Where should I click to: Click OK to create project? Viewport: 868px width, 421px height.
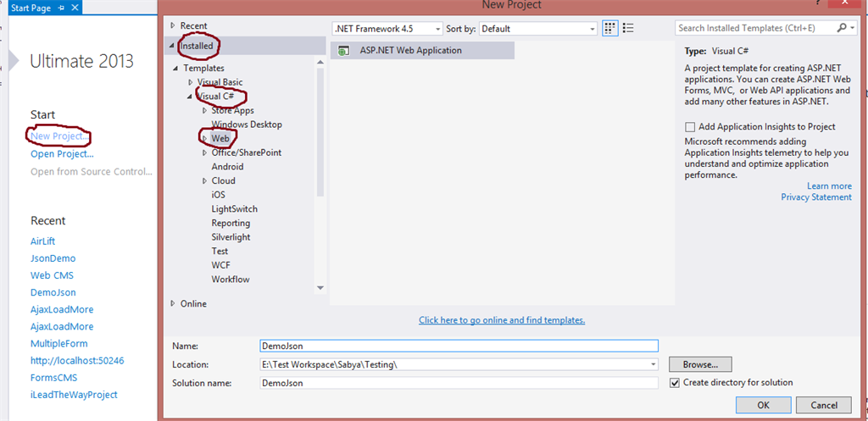[764, 405]
